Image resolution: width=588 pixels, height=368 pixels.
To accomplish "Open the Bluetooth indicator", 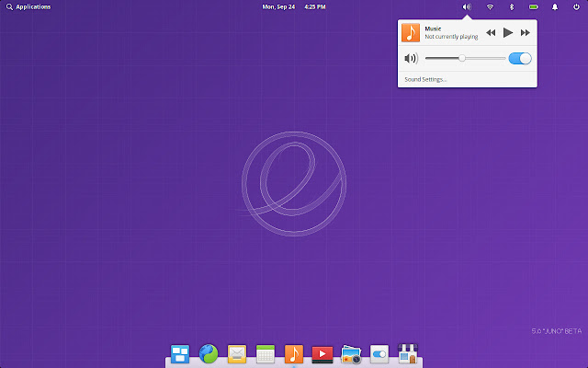I will click(512, 6).
